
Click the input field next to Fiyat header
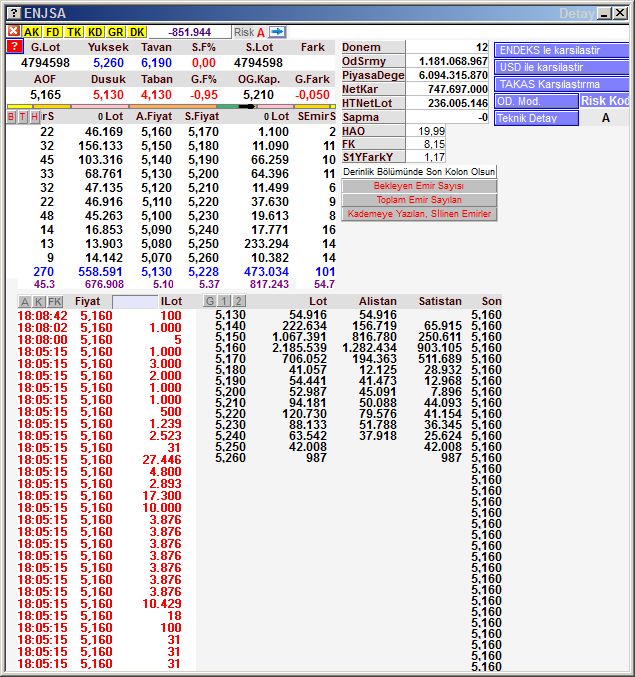coord(135,301)
